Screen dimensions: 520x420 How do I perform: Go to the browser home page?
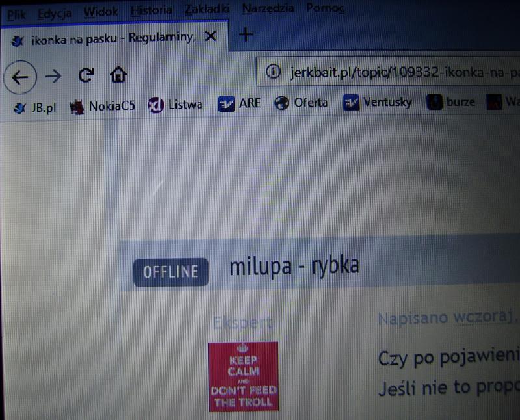click(118, 75)
